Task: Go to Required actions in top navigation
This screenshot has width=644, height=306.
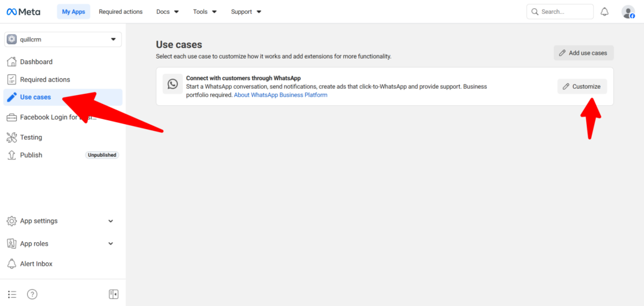Action: [121, 11]
